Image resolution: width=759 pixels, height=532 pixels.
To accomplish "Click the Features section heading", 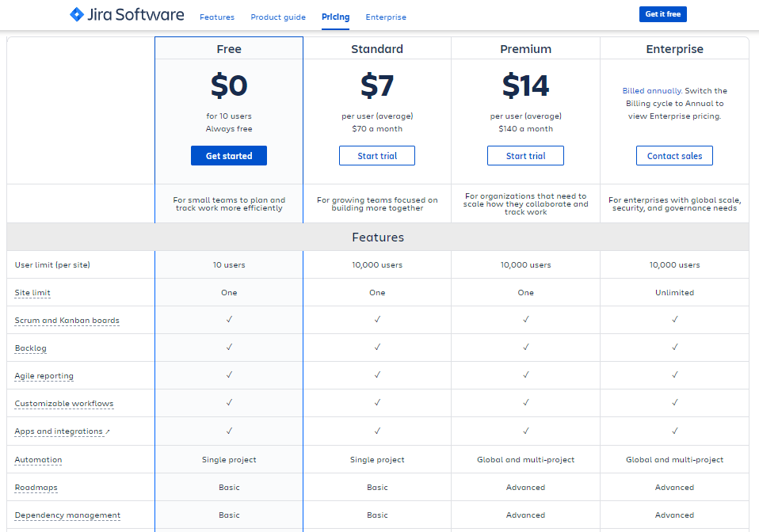I will 378,237.
